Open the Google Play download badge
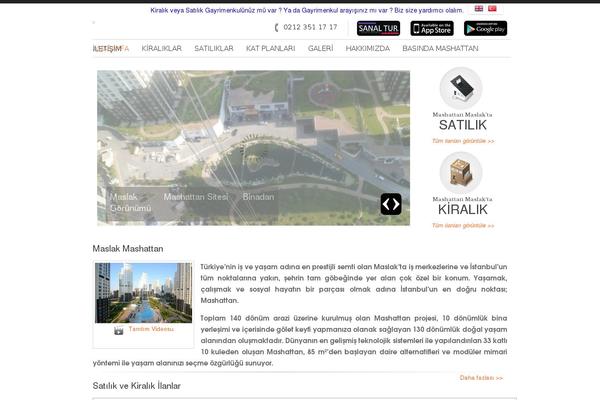Viewport: 600px width, 400px height. [485, 28]
